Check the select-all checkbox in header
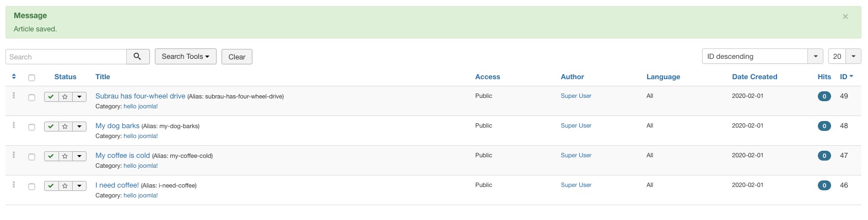This screenshot has width=868, height=220. coord(31,78)
